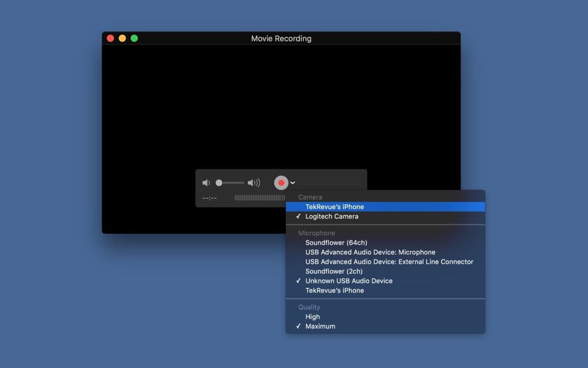Select Logitech Camera as camera source
Screen dimensions: 588x368
[x=385, y=216]
